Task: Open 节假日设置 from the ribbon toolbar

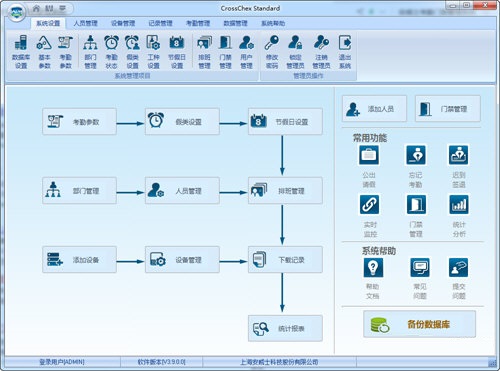Action: click(177, 52)
